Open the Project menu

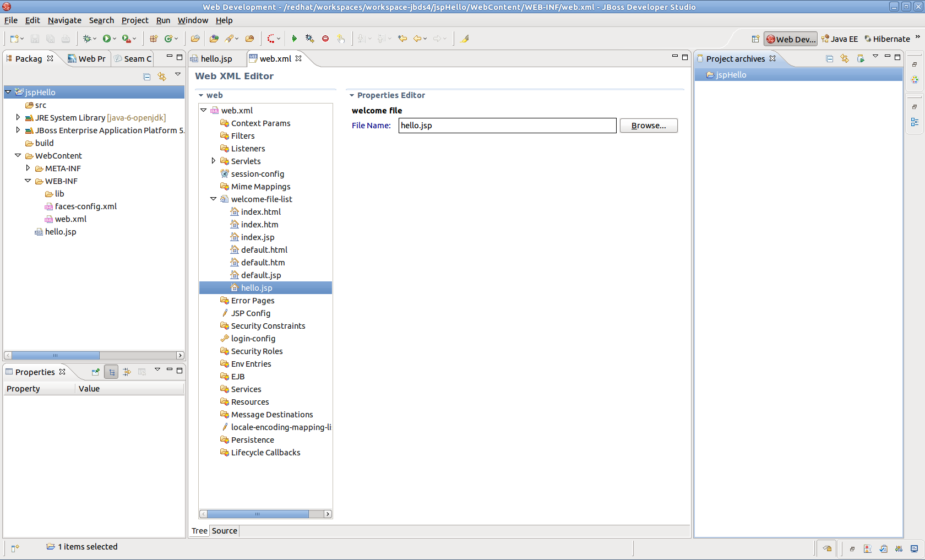[x=135, y=20]
